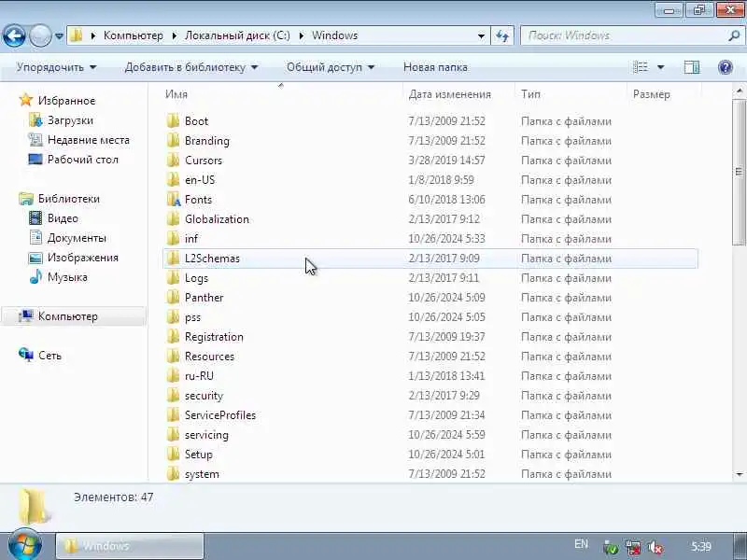This screenshot has width=747, height=560.
Task: Sort by the Тип column header
Action: [530, 94]
